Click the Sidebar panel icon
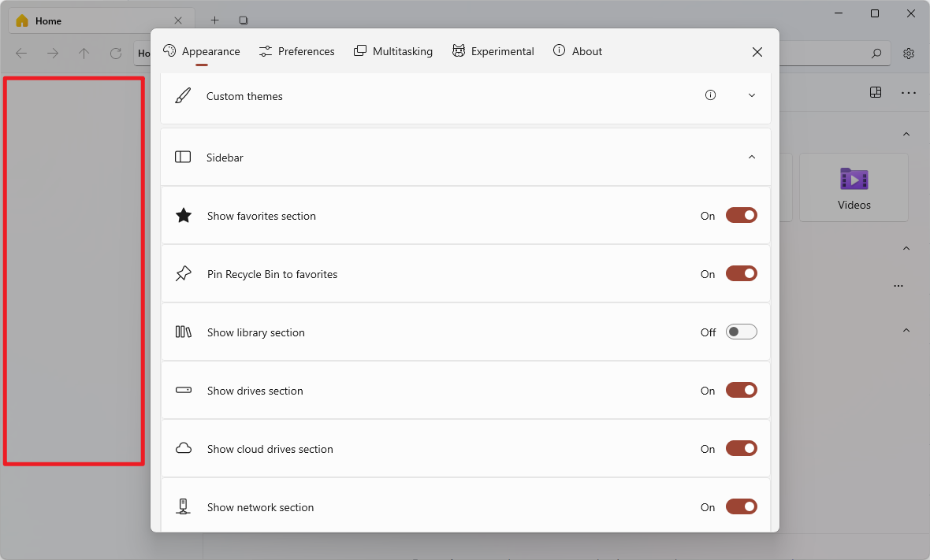Image resolution: width=930 pixels, height=560 pixels. coord(183,157)
